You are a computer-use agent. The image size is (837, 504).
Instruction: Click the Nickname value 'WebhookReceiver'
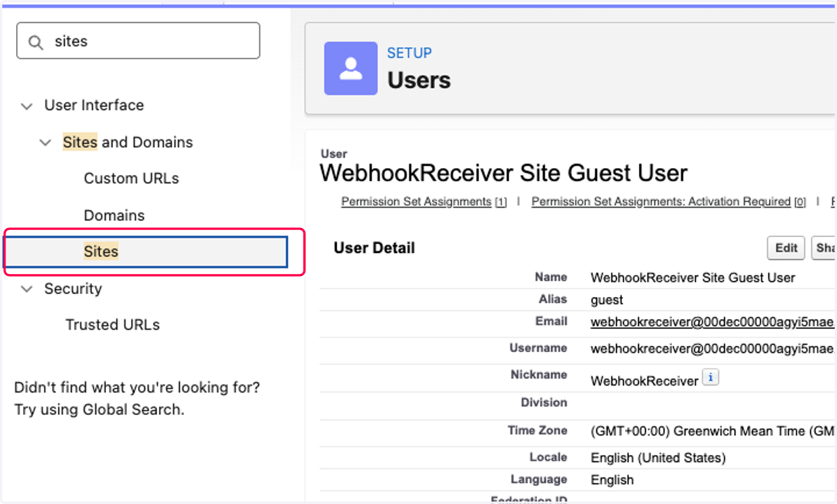[x=644, y=381]
